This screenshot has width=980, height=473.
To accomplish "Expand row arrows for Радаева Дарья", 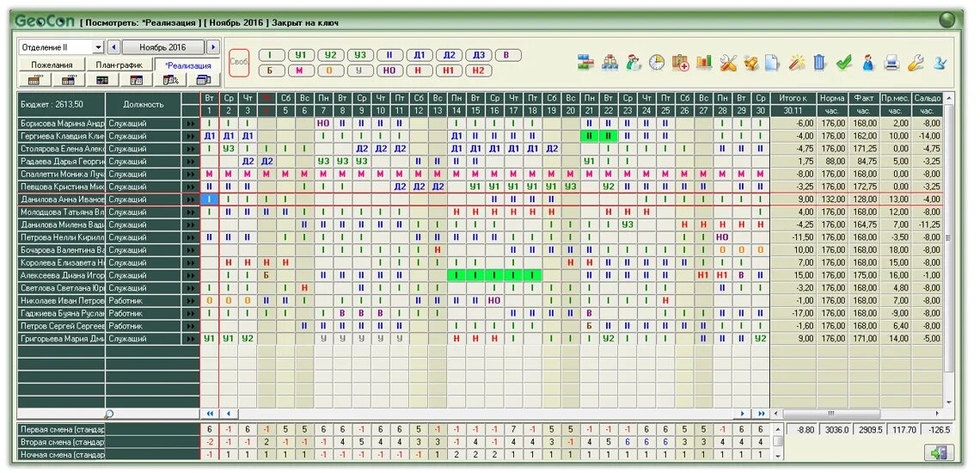I will pyautogui.click(x=191, y=162).
